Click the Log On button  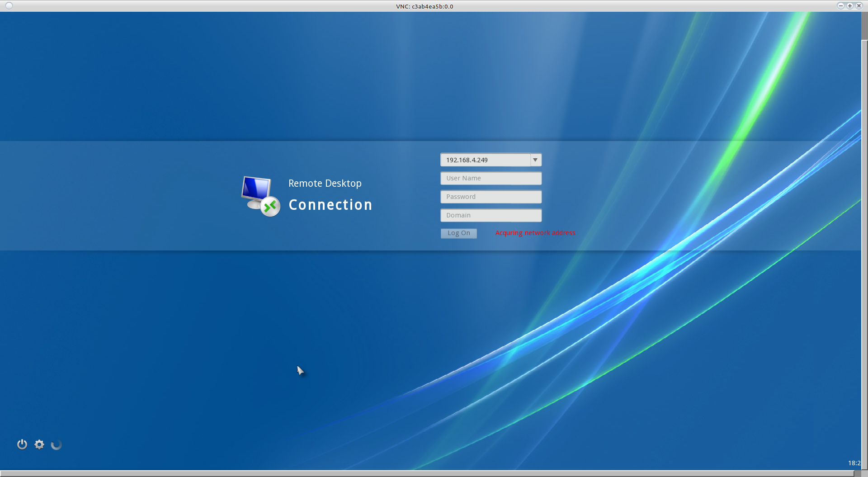click(x=459, y=233)
